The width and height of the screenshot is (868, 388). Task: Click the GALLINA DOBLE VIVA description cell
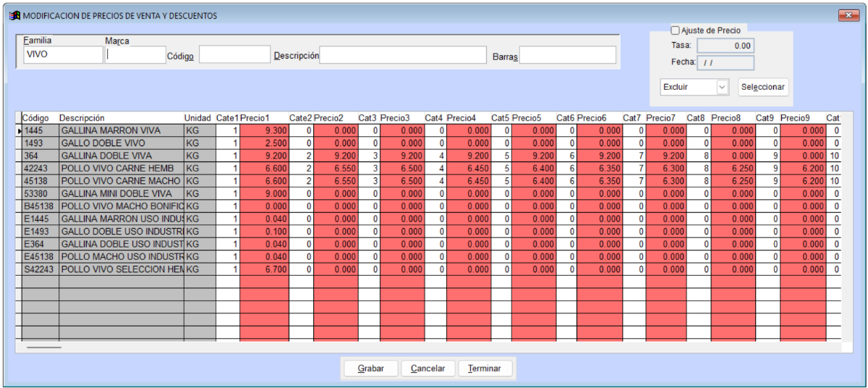coord(121,156)
